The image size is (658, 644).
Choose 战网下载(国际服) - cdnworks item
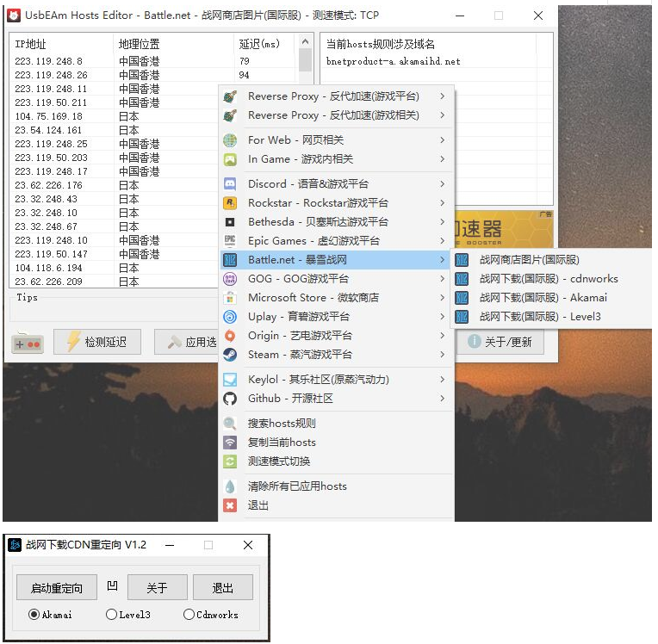(551, 279)
